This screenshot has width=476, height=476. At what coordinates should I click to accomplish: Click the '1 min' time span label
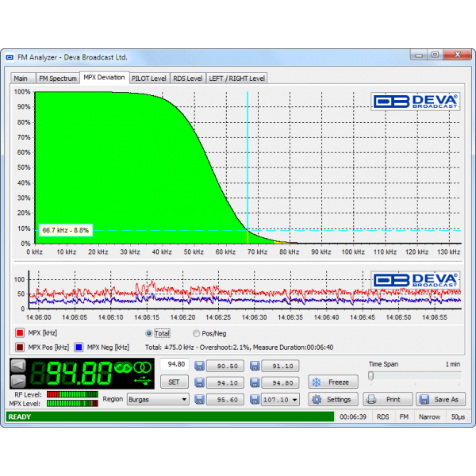click(453, 364)
